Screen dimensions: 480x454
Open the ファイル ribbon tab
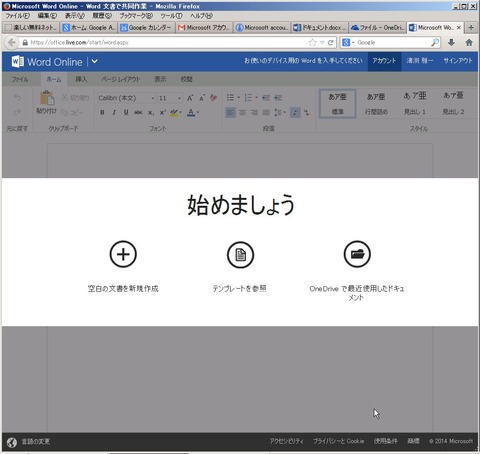click(20, 79)
